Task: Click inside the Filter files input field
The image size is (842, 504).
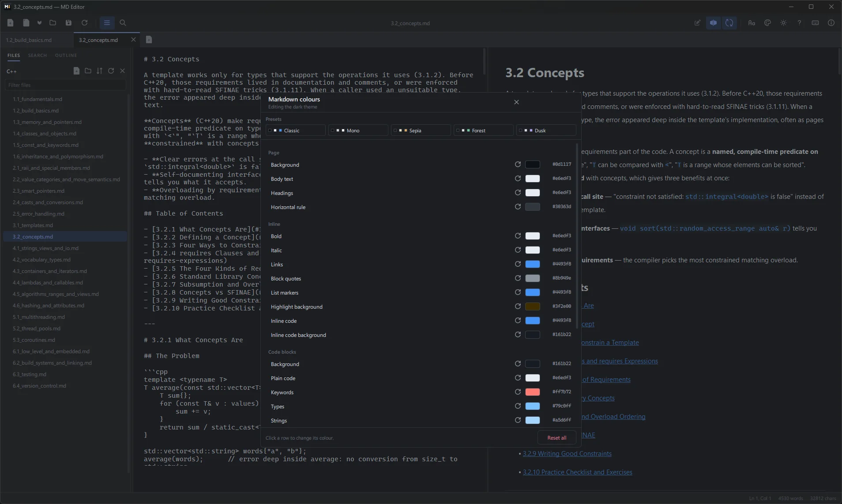Action: coord(65,85)
